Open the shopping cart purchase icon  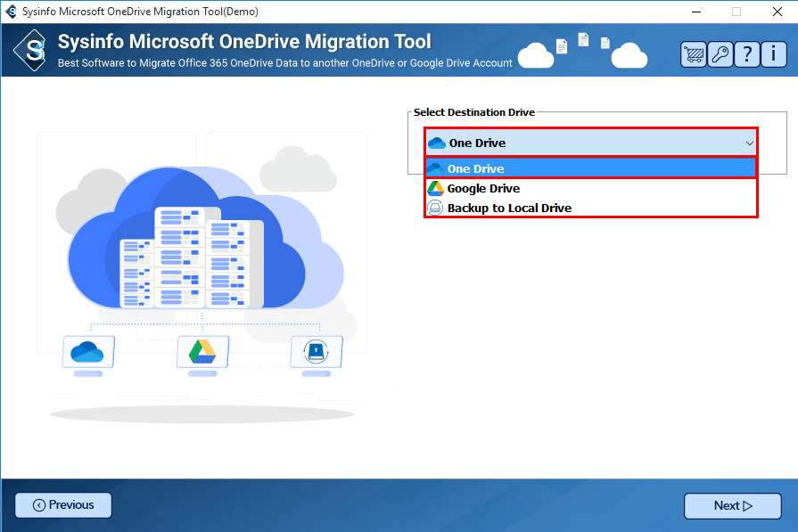pyautogui.click(x=693, y=53)
